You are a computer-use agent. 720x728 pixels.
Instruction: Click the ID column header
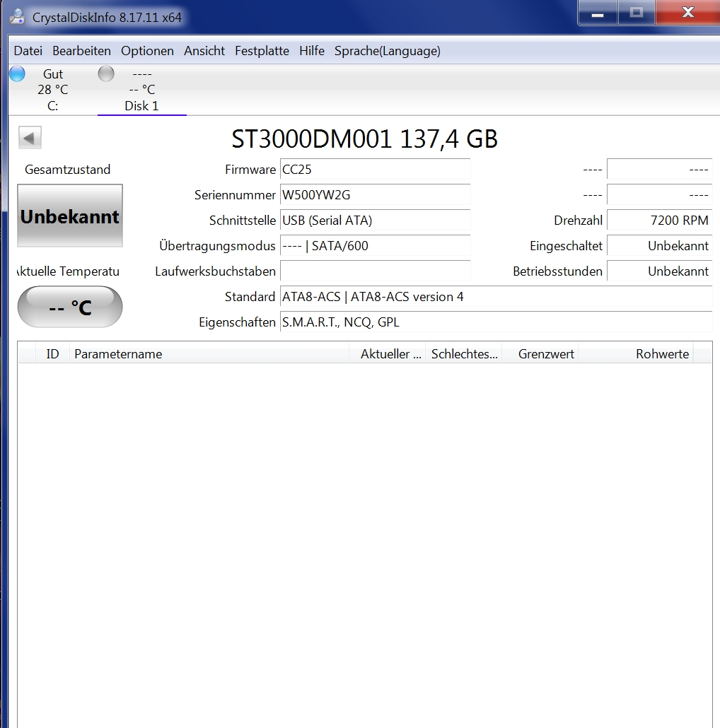click(52, 354)
